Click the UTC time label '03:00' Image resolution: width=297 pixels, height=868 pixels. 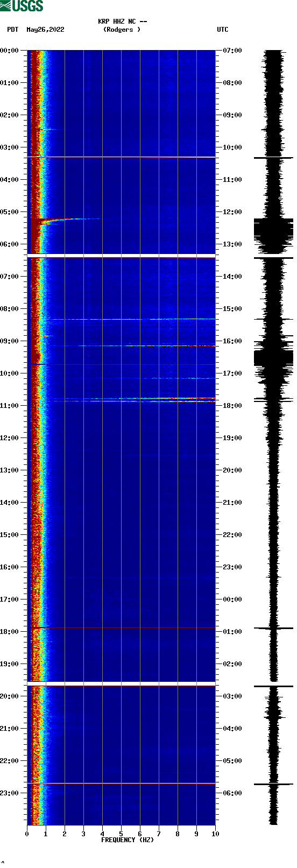[x=232, y=696]
